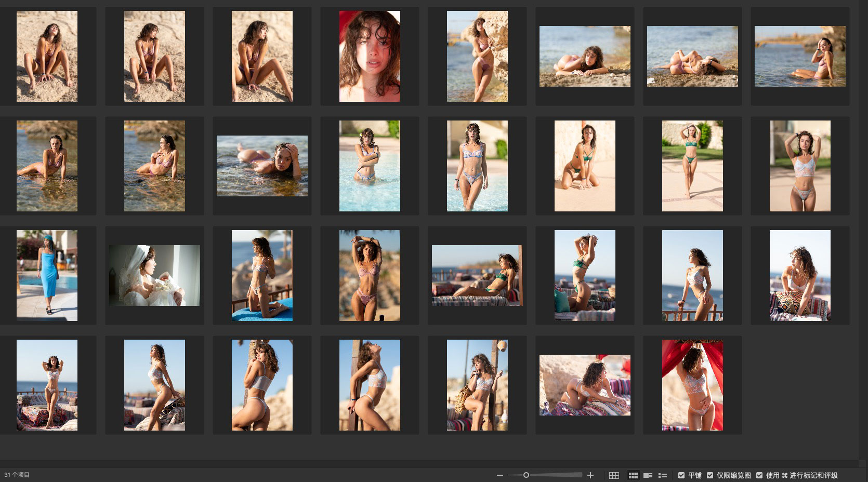The height and width of the screenshot is (482, 868).
Task: Choose landscape photo lying in water touching hair
Action: (x=262, y=166)
